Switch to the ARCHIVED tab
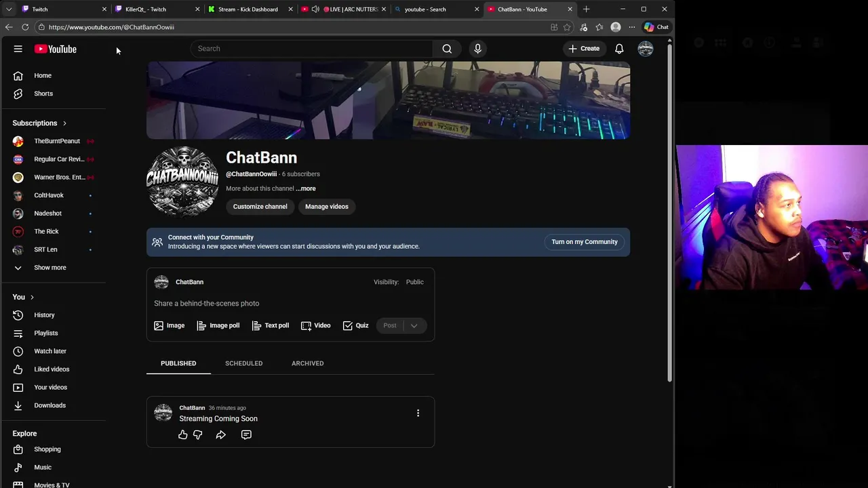 (x=308, y=363)
